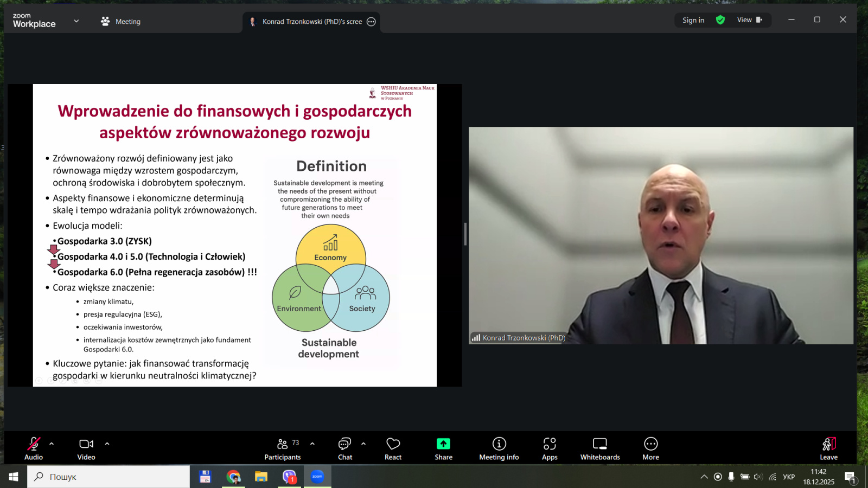The width and height of the screenshot is (868, 488).
Task: Click the Sign in button
Action: tap(693, 20)
